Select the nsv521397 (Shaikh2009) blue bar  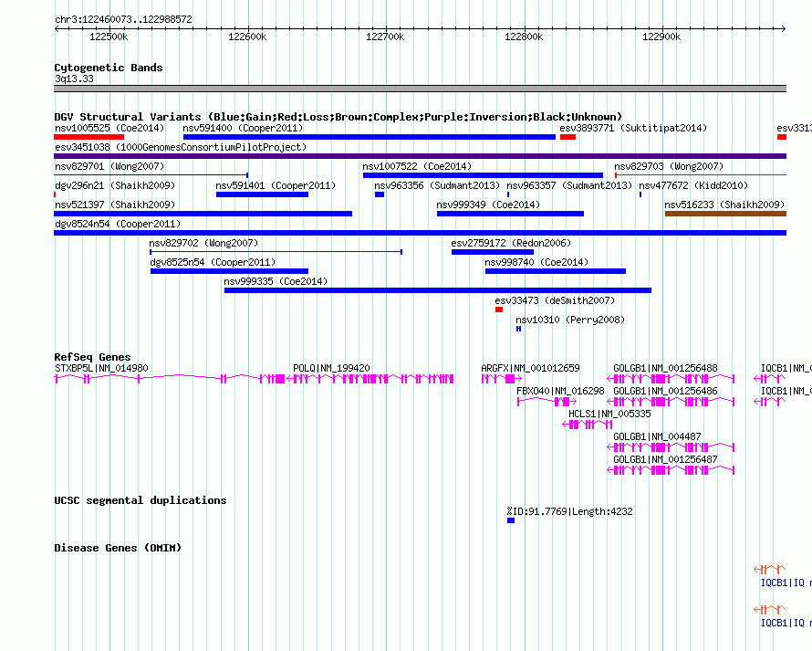203,214
